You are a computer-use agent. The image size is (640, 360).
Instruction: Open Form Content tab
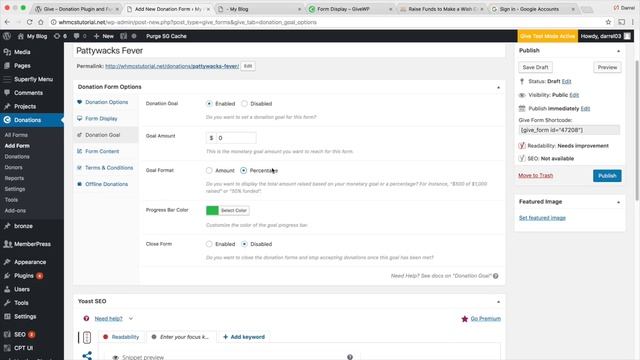102,151
